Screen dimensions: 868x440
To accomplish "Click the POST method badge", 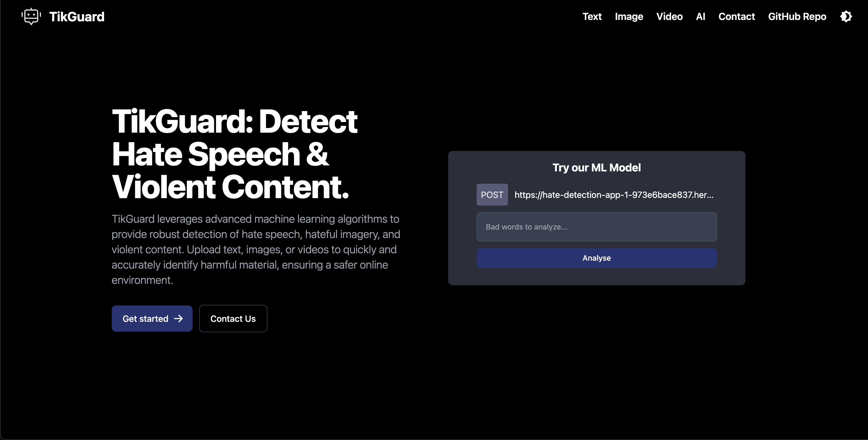I will pyautogui.click(x=492, y=195).
